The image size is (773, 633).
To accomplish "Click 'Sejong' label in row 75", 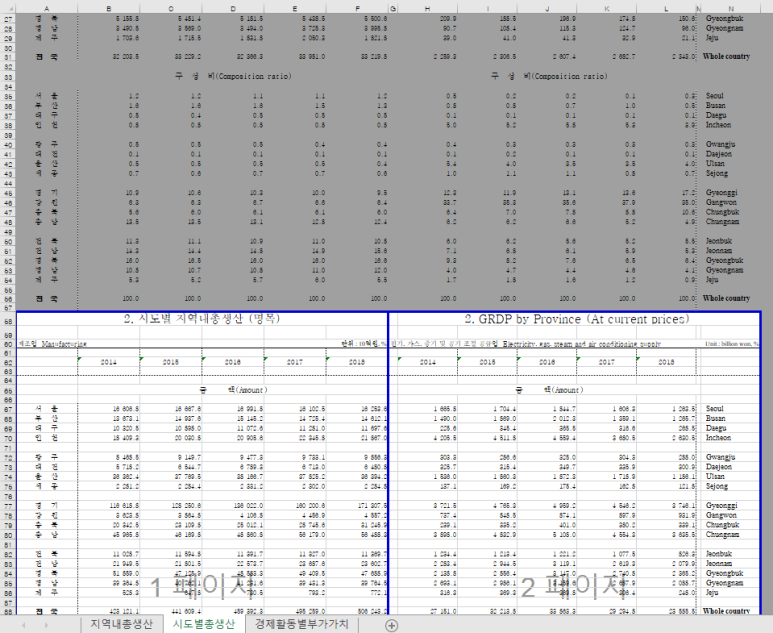I will 717,486.
